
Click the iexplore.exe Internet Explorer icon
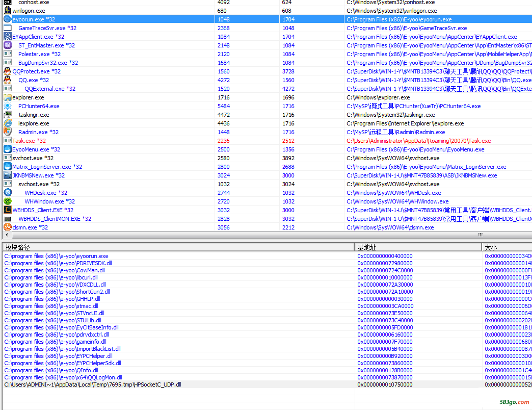coord(8,123)
